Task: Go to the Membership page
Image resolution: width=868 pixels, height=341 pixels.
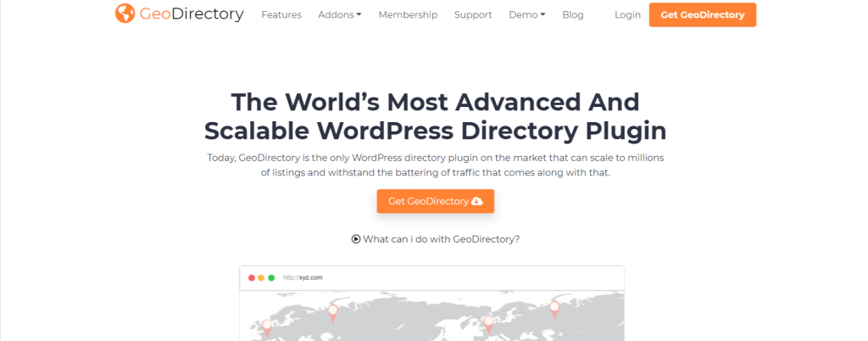Action: [x=408, y=14]
